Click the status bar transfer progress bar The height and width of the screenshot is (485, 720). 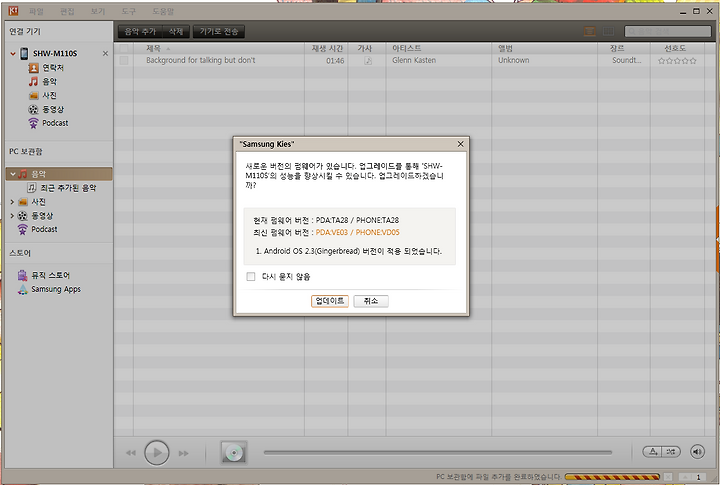612,477
